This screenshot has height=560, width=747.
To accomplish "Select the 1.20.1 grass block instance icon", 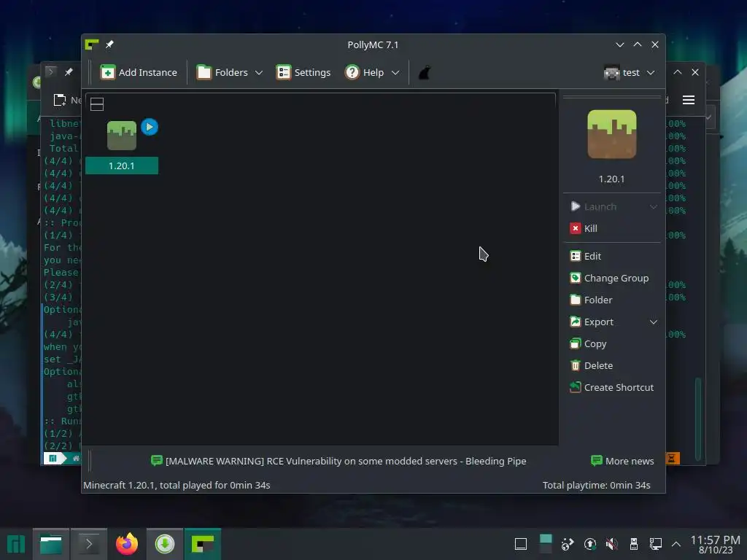I will (x=122, y=136).
